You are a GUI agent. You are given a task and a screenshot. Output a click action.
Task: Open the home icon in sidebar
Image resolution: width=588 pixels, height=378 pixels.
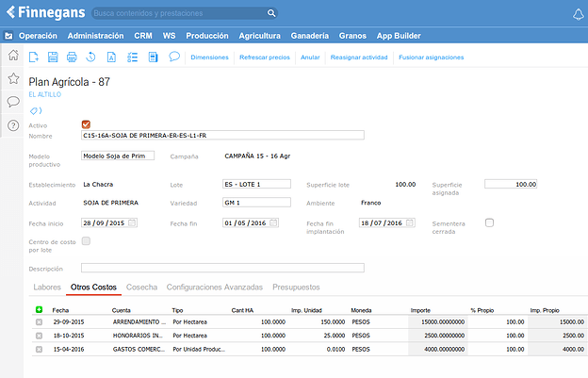click(x=13, y=56)
